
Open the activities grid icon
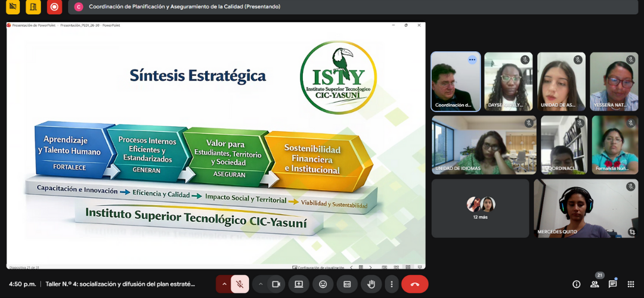(630, 284)
